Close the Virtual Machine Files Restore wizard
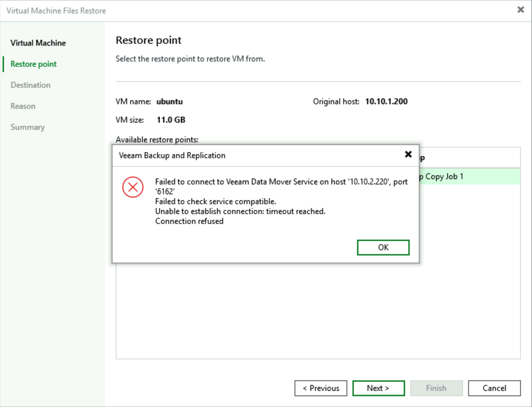 (520, 10)
